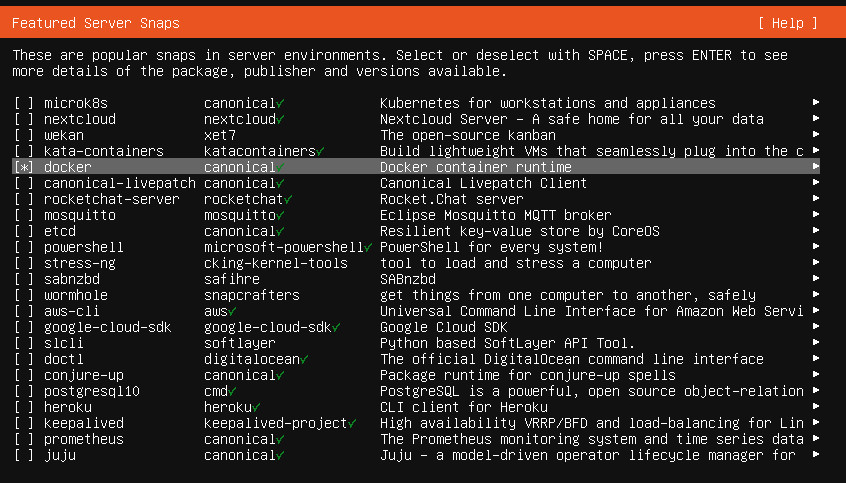Click the verified tick after microsoft-powershell
Screen dimensions: 846x483
tap(369, 247)
